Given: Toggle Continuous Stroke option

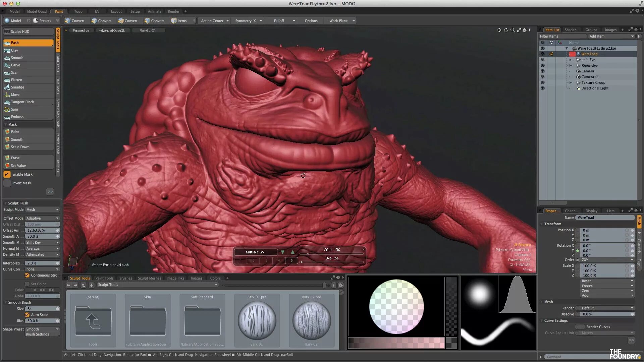Looking at the screenshot, I should click(x=28, y=275).
